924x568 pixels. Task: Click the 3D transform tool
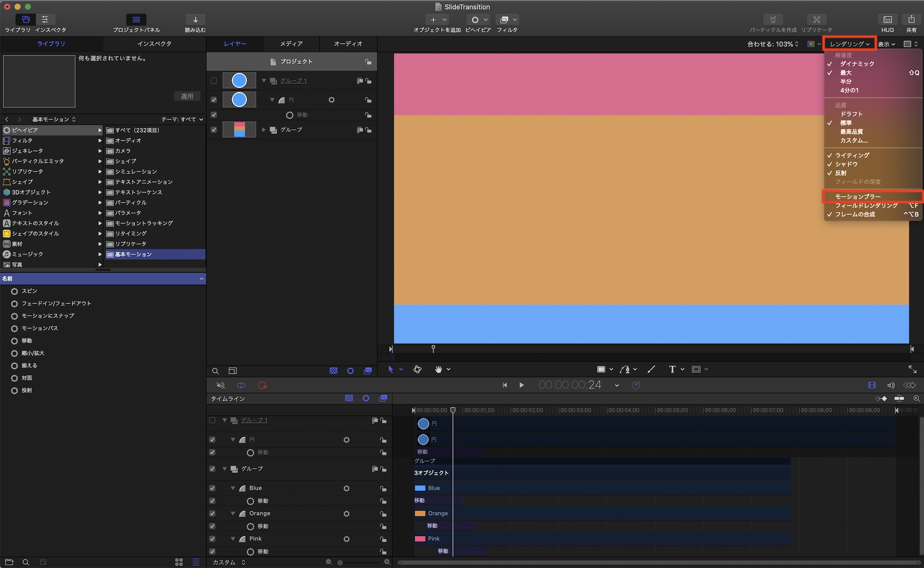pyautogui.click(x=417, y=369)
